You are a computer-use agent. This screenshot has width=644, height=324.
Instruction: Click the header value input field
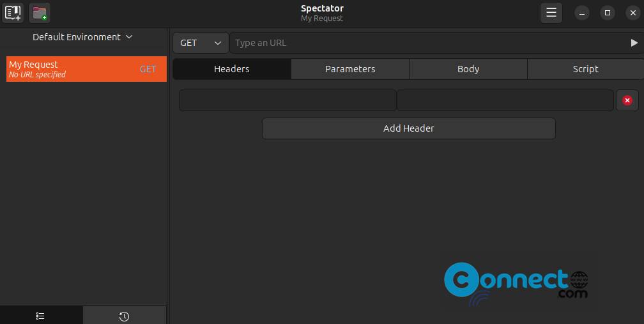point(505,100)
